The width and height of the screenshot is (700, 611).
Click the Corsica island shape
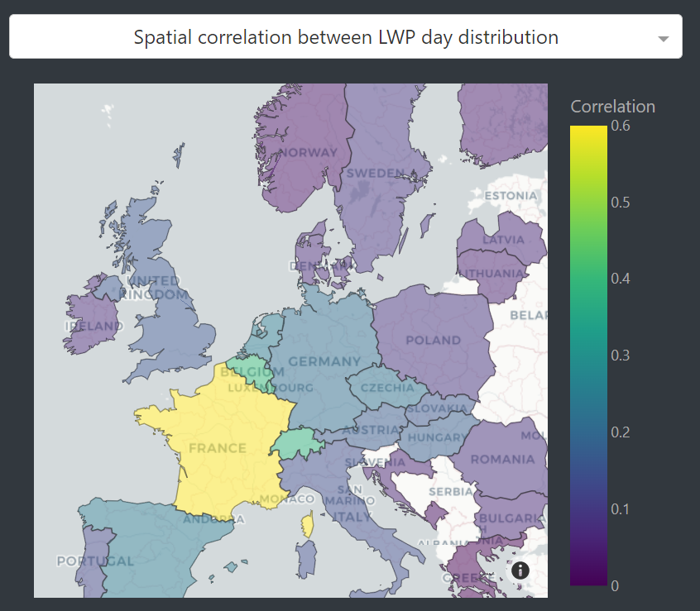pyautogui.click(x=308, y=525)
